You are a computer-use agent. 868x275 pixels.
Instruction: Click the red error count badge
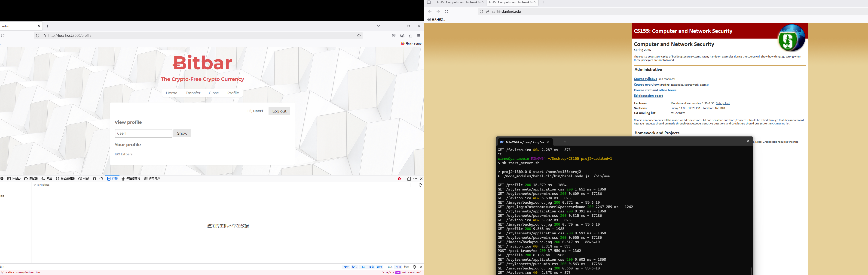[400, 179]
